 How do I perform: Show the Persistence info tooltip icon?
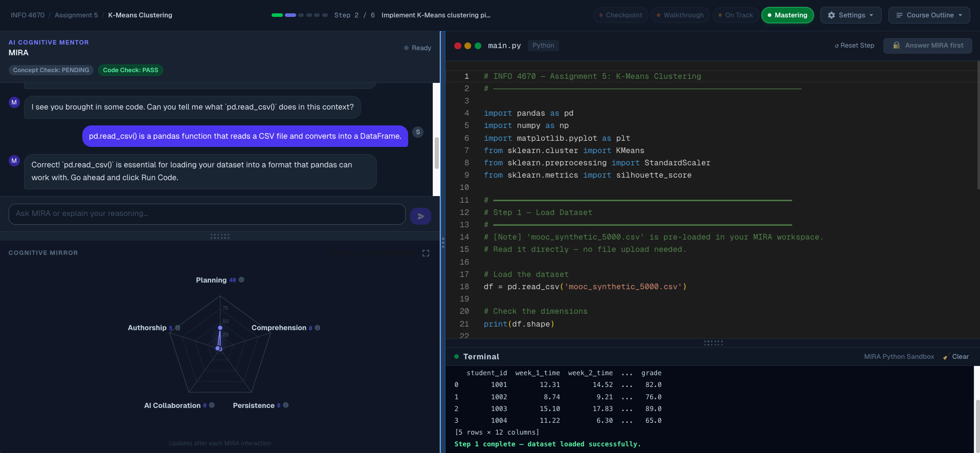coord(286,405)
